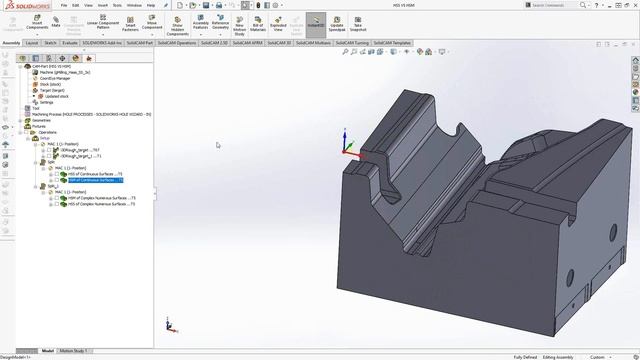The width and height of the screenshot is (640, 360).
Task: Toggle the Operations checkbox
Action: point(27,132)
